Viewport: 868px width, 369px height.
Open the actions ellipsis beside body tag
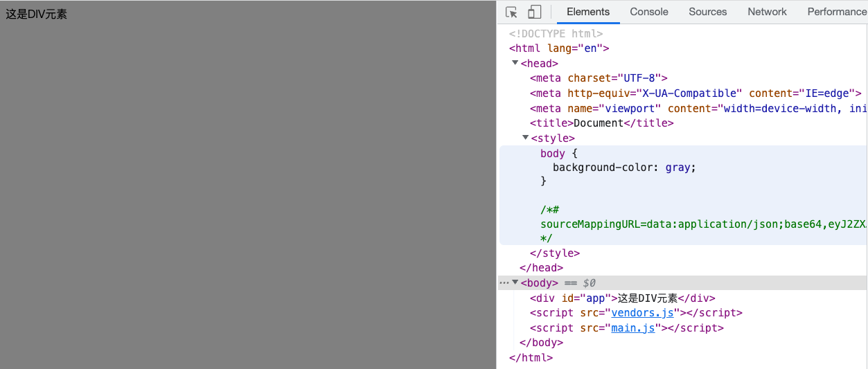click(504, 282)
